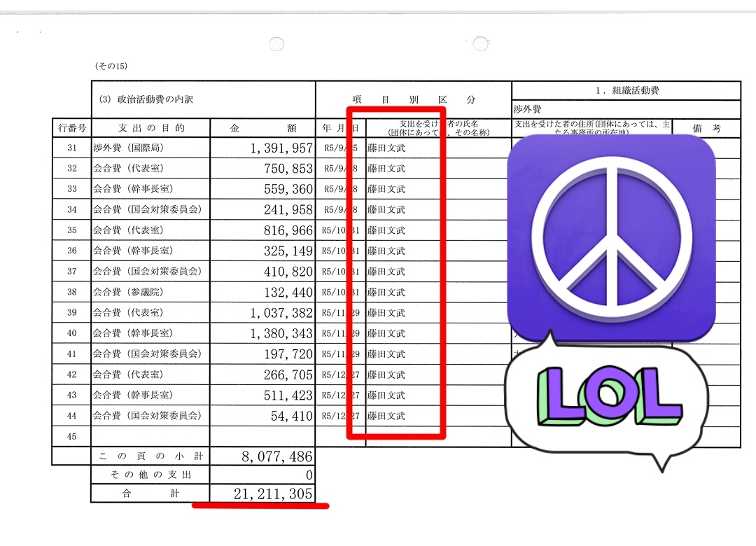The height and width of the screenshot is (546, 756).
Task: Click row number 44
Action: point(72,416)
